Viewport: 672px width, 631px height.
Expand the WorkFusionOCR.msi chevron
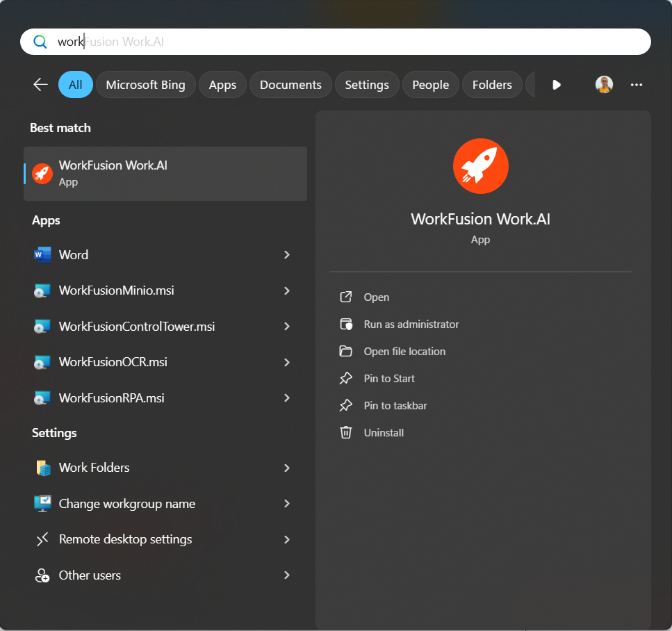click(x=287, y=362)
